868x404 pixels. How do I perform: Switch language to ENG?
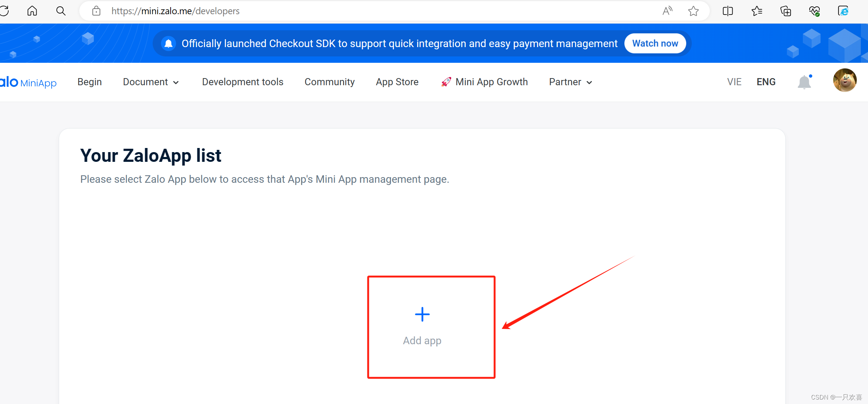(x=766, y=82)
